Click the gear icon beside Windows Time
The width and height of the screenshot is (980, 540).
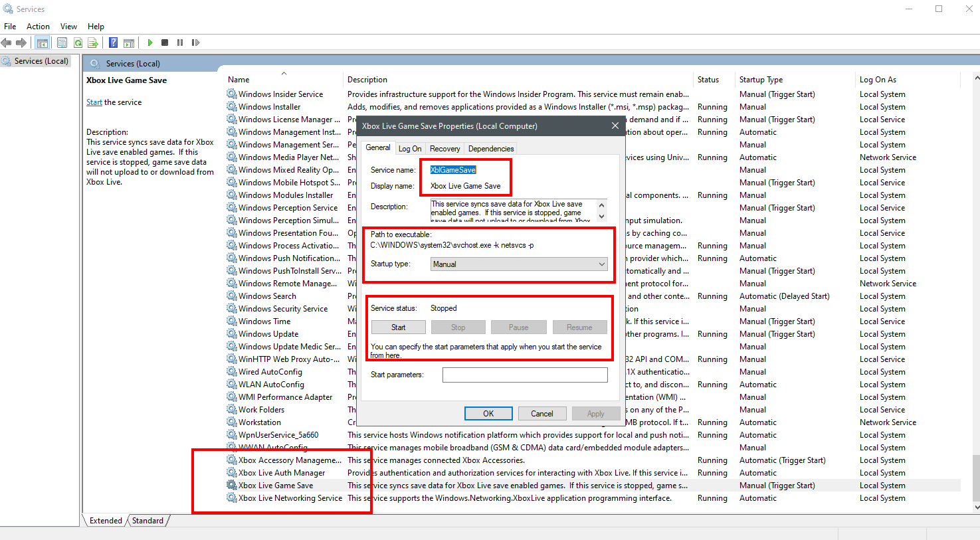pos(232,321)
